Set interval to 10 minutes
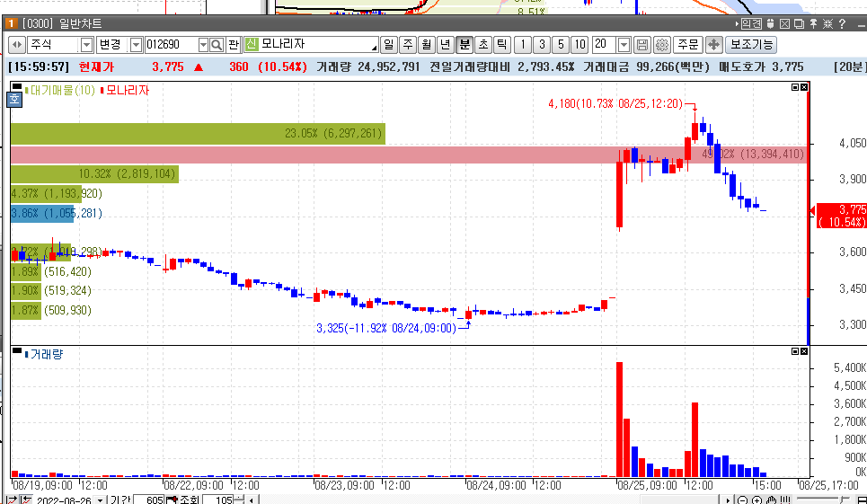The height and width of the screenshot is (504, 867). 579,45
